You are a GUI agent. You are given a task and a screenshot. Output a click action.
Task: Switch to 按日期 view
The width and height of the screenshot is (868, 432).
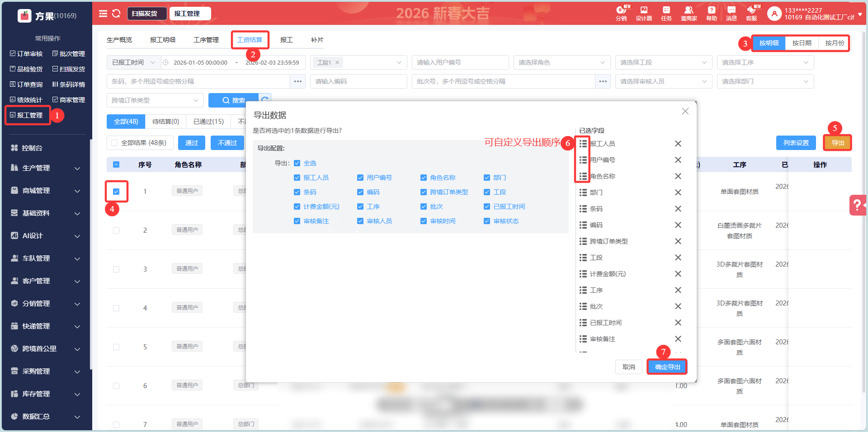[x=802, y=43]
